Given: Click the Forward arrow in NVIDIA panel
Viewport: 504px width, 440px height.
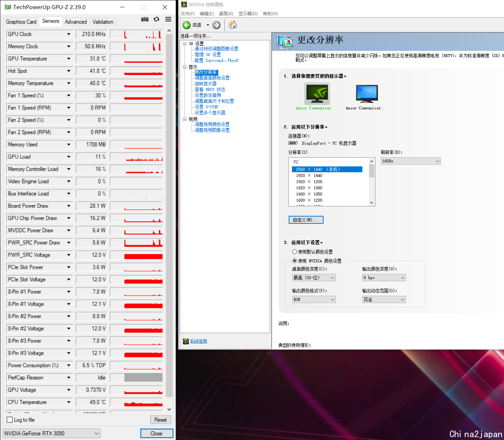Looking at the screenshot, I should pyautogui.click(x=216, y=25).
